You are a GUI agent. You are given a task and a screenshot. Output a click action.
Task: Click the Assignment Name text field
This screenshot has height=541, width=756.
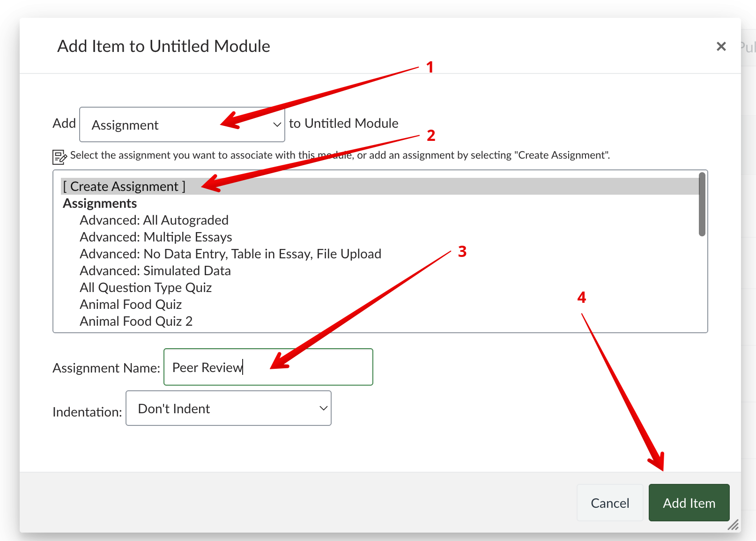pyautogui.click(x=268, y=367)
